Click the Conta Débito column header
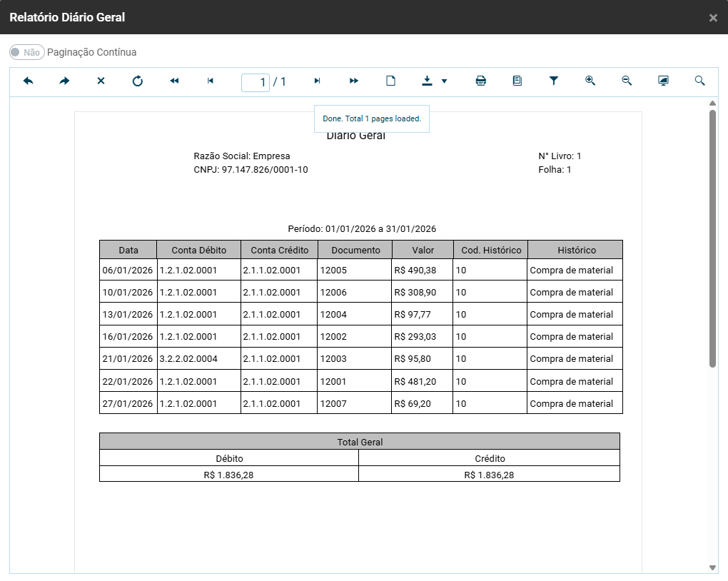Viewport: 728px width, 581px height. (199, 251)
